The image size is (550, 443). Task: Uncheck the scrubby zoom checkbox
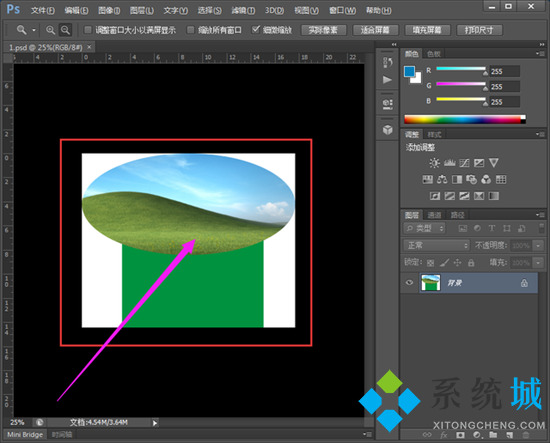pyautogui.click(x=256, y=29)
